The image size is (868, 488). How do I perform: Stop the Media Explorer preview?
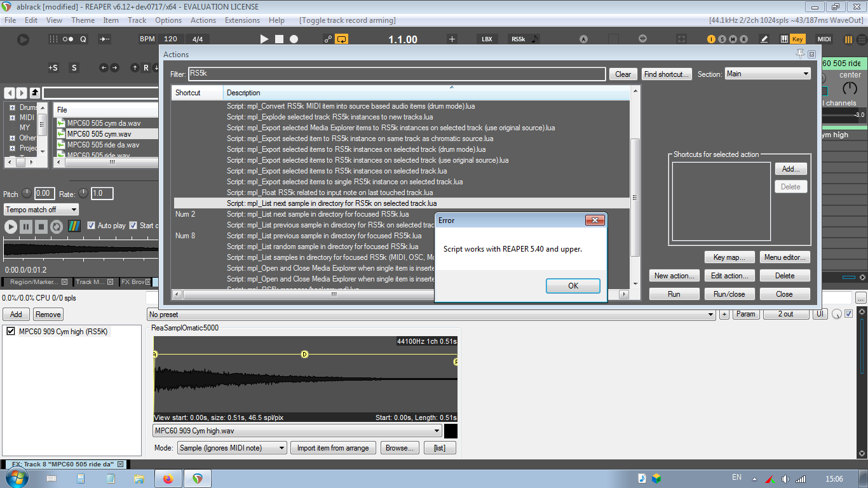point(41,226)
